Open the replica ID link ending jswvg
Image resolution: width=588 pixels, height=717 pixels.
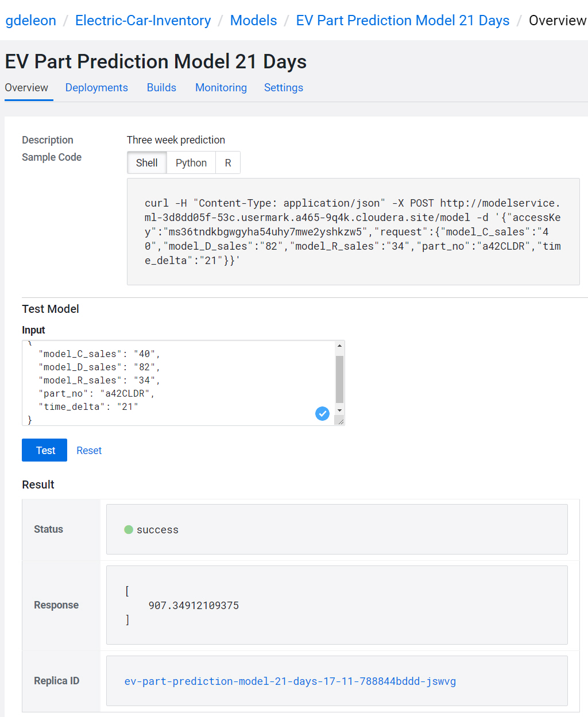point(290,681)
